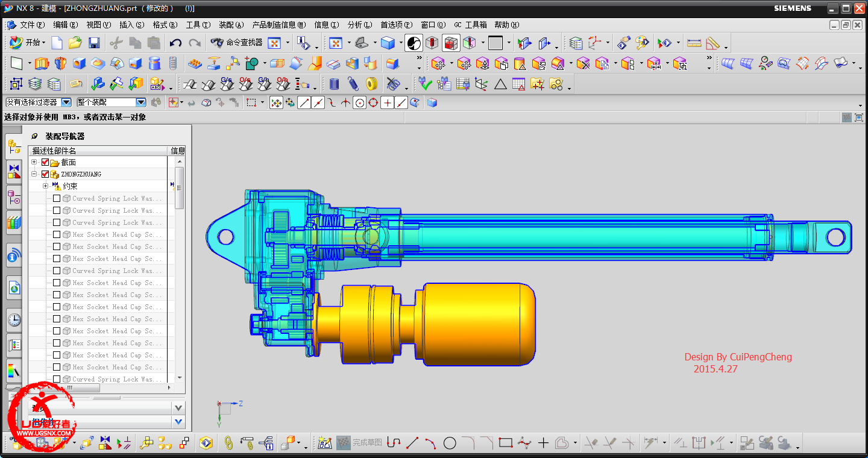Image resolution: width=868 pixels, height=458 pixels.
Task: Click the Delete Face synchronous tool
Action: [x=583, y=63]
